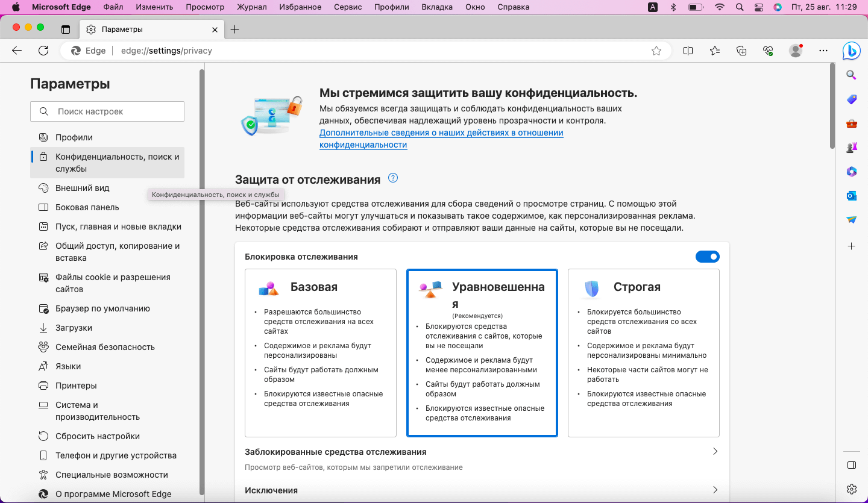The width and height of the screenshot is (868, 503).
Task: Open sidebar Tools briefcase icon
Action: click(851, 123)
